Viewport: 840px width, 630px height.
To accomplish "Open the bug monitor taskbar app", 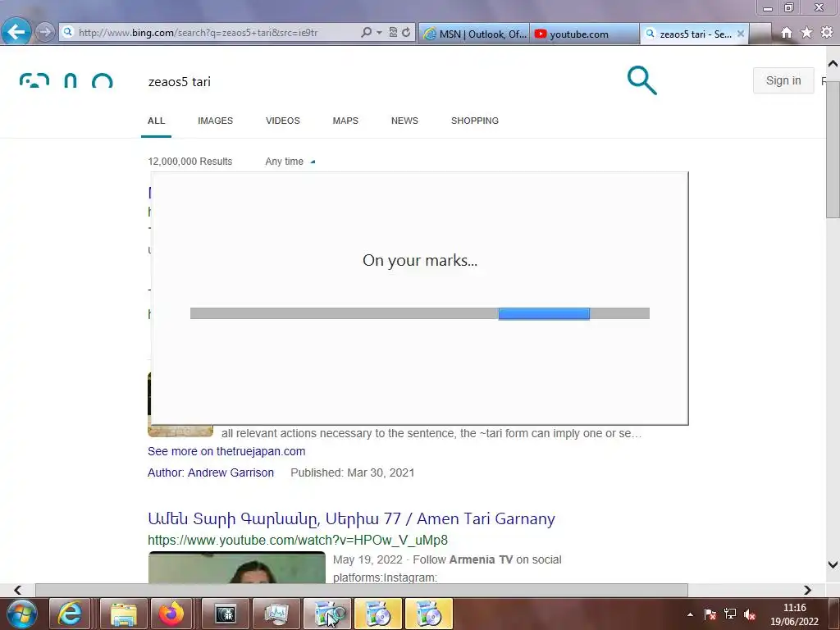I will 226,614.
